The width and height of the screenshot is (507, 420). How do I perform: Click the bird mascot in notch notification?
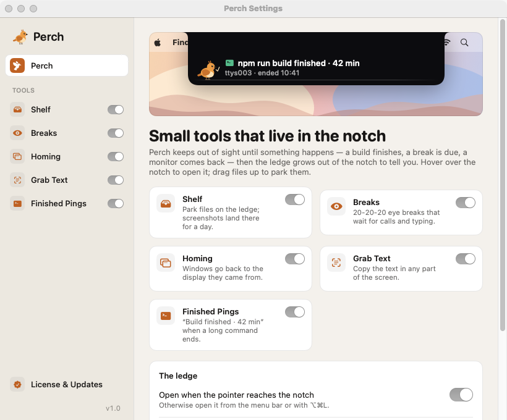coord(208,69)
